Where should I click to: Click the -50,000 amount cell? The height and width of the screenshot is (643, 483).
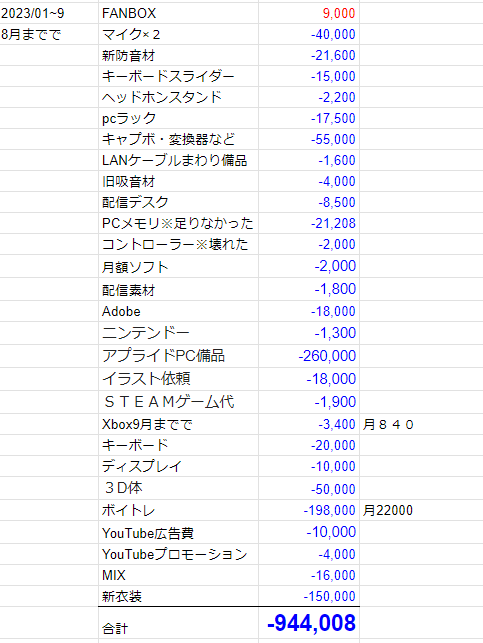point(309,488)
